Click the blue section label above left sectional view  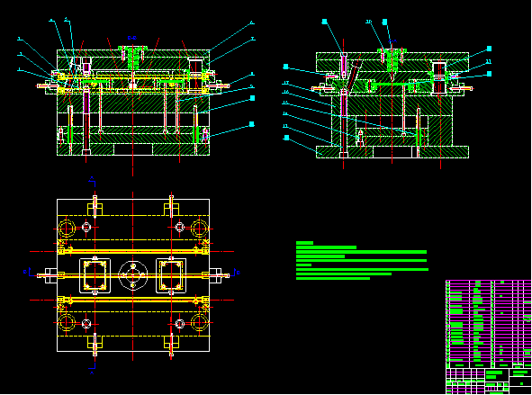click(x=132, y=38)
